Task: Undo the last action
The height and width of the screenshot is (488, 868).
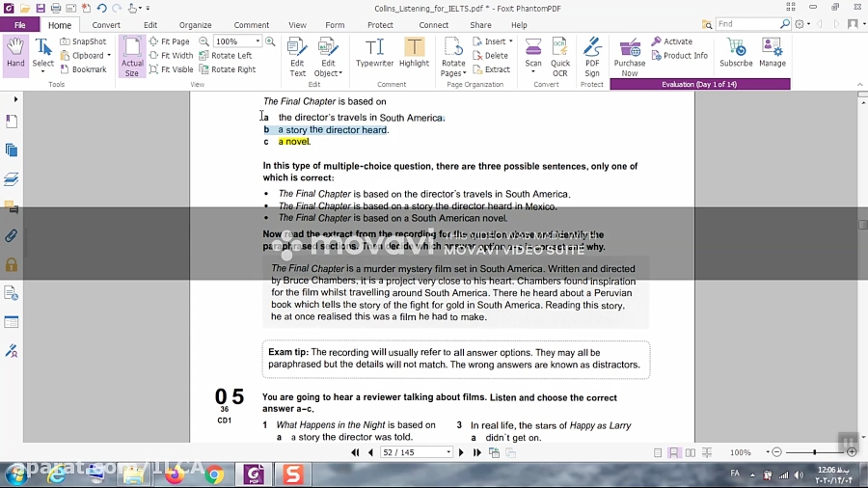Action: click(x=101, y=8)
